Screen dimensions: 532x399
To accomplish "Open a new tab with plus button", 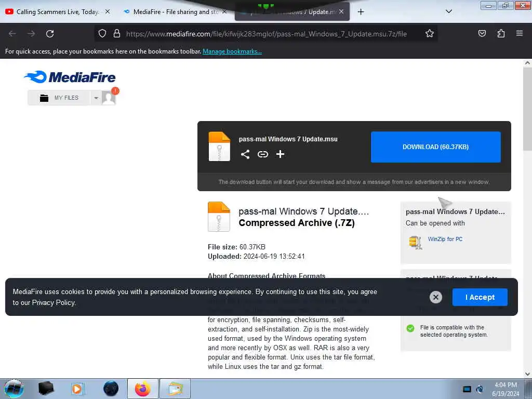I will (361, 12).
